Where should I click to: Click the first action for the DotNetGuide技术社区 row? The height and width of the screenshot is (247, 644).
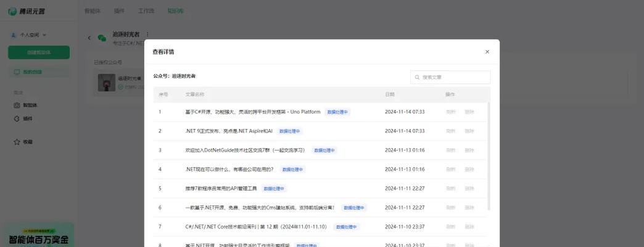coord(450,150)
